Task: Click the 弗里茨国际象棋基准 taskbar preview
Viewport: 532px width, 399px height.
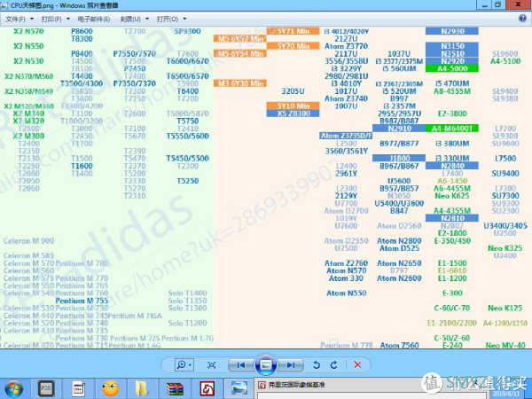Action: [x=296, y=385]
